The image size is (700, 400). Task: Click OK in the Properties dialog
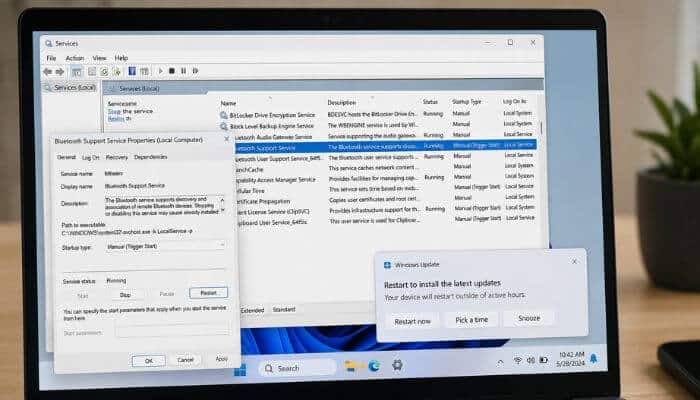(149, 361)
